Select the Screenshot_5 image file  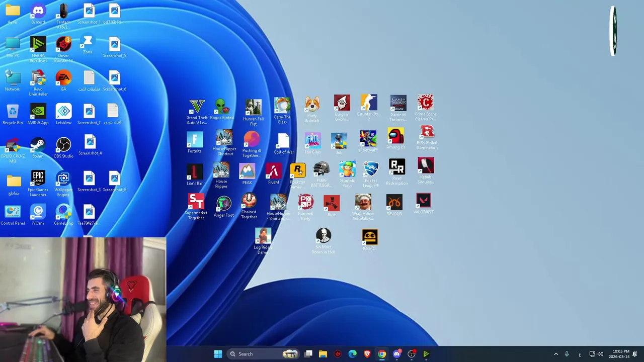pyautogui.click(x=114, y=48)
